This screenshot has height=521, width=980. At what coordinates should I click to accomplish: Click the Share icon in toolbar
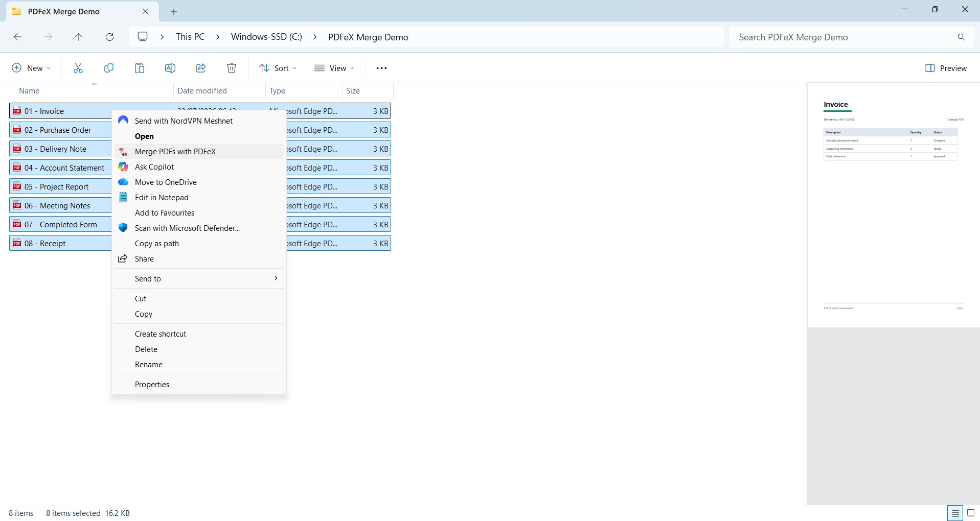[x=201, y=68]
